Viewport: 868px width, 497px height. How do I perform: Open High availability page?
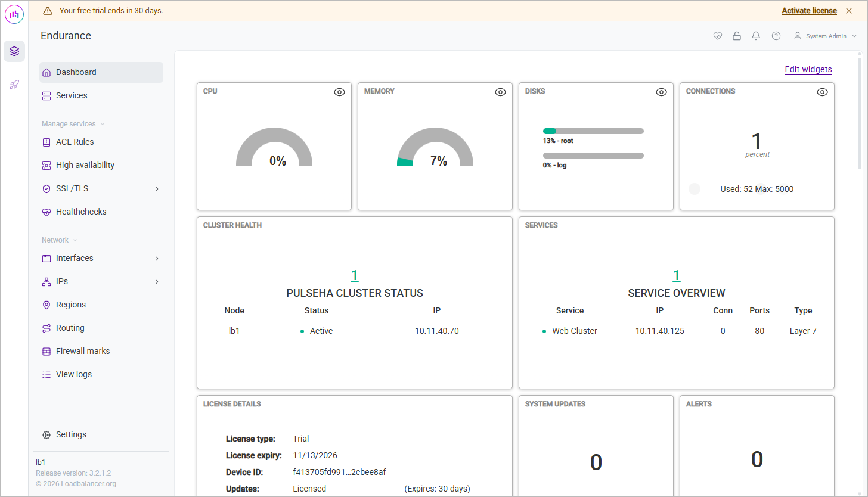click(x=101, y=165)
